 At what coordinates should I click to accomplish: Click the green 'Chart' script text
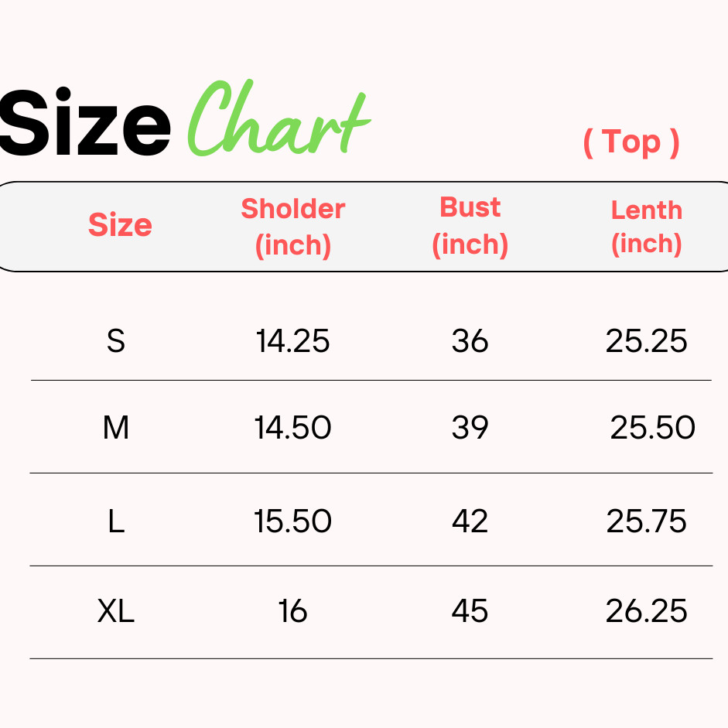[x=279, y=118]
